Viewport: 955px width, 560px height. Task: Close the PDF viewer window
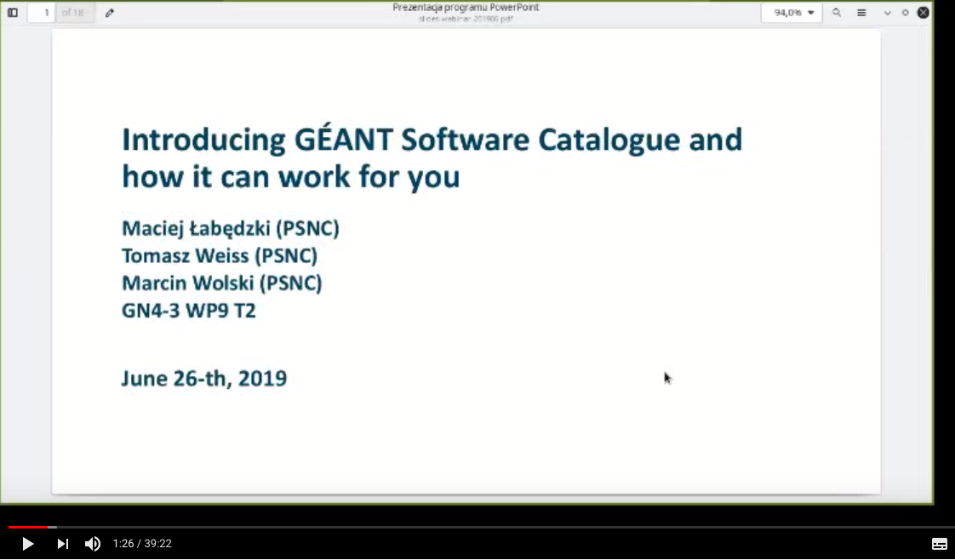[x=924, y=12]
